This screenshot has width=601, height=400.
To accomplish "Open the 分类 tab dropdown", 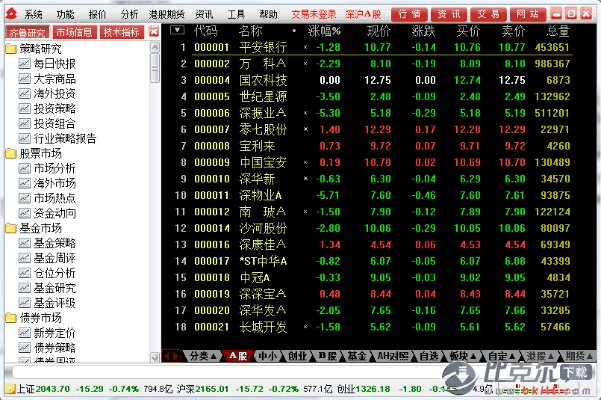I will point(203,356).
